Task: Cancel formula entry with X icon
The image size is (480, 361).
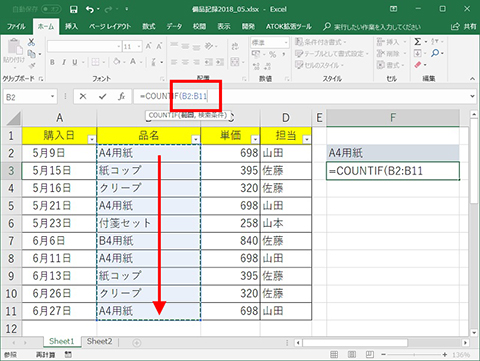Action: pos(83,96)
